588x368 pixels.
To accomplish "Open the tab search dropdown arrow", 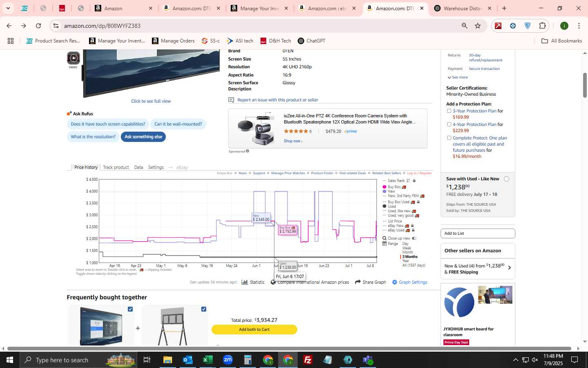I will click(8, 8).
